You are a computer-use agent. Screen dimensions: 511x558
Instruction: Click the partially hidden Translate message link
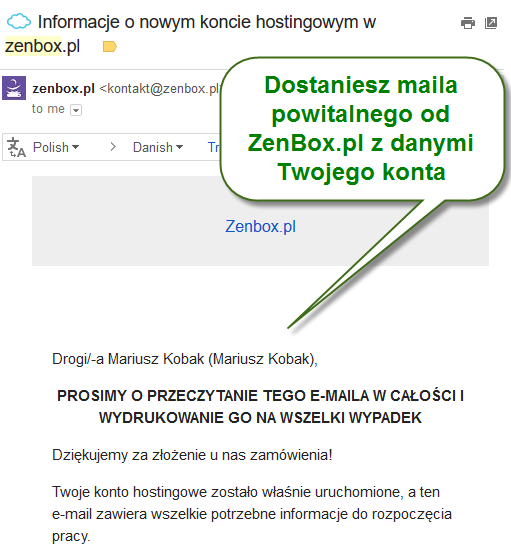214,147
